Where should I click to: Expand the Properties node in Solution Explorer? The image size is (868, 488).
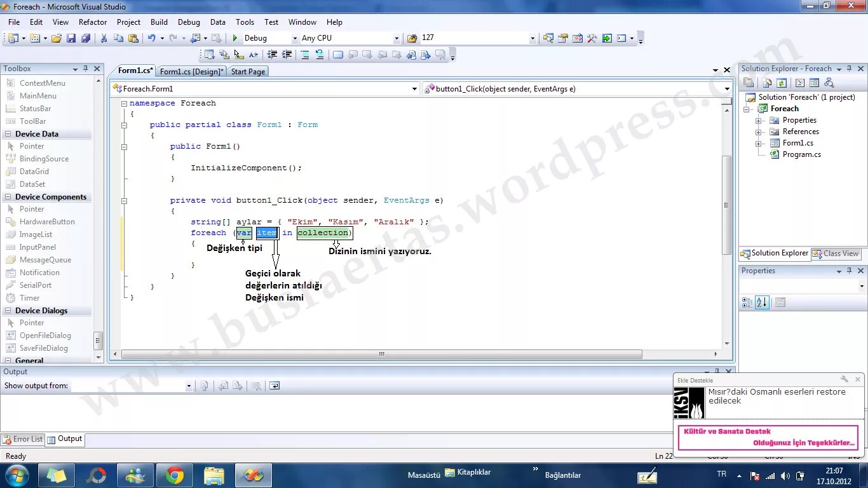pos(758,120)
